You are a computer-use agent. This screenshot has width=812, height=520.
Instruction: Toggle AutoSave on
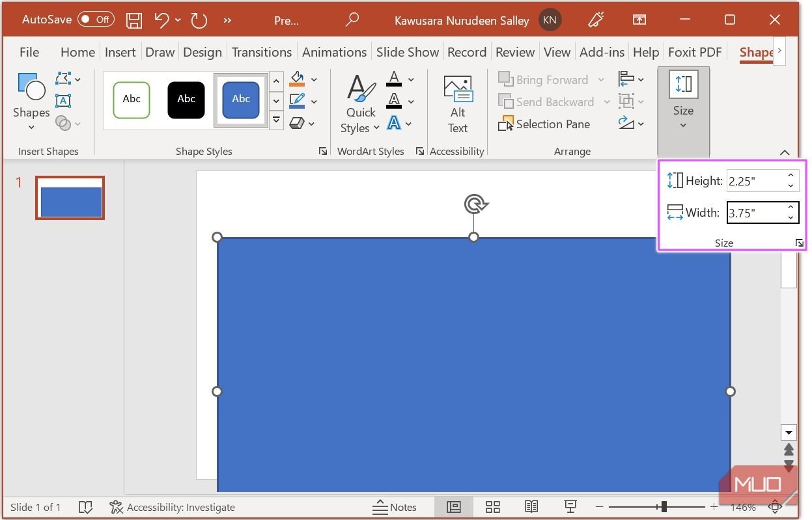[96, 20]
